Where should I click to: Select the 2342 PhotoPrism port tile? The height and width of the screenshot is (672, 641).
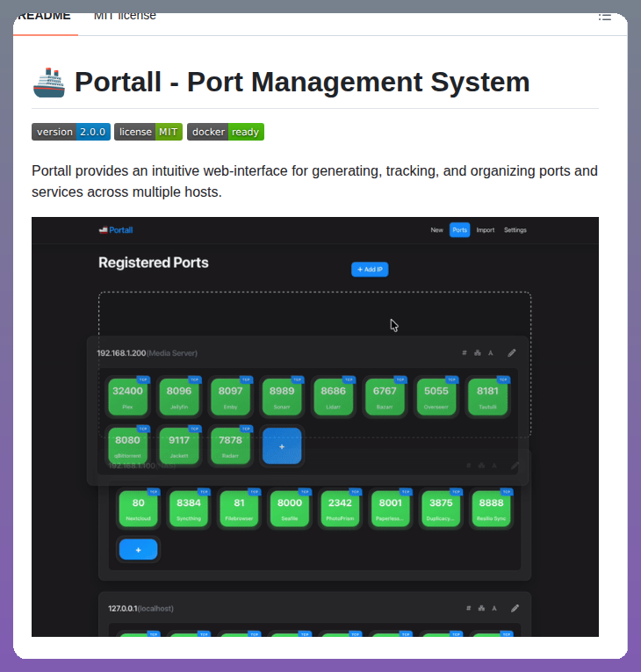[340, 509]
